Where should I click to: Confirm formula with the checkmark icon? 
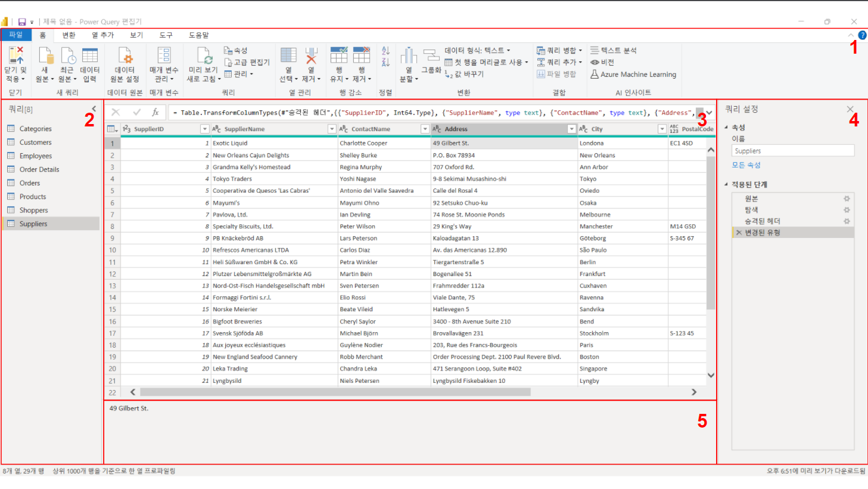click(x=136, y=112)
